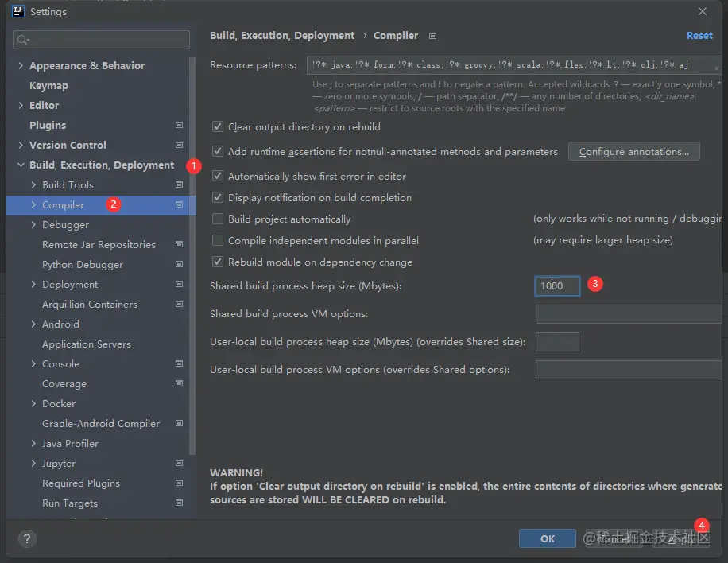Screen dimensions: 728x563
Task: Collapse Build, Execution, Deployment section
Action: [x=21, y=165]
